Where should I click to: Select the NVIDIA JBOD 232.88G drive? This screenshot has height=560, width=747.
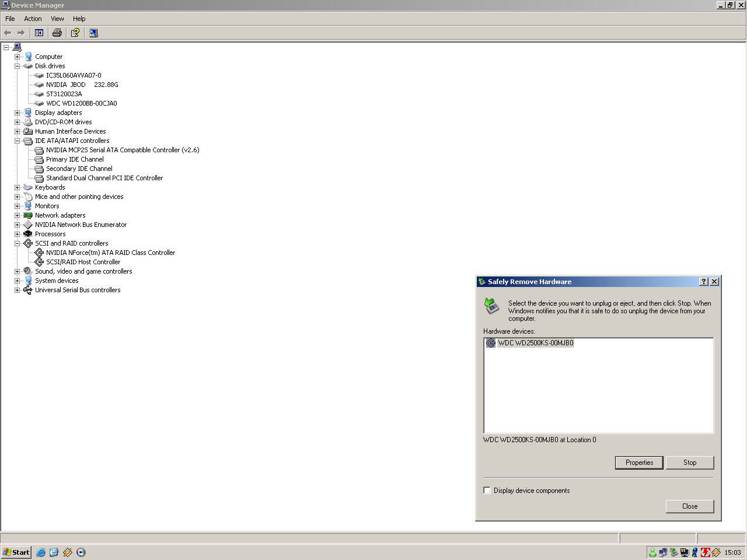click(82, 85)
